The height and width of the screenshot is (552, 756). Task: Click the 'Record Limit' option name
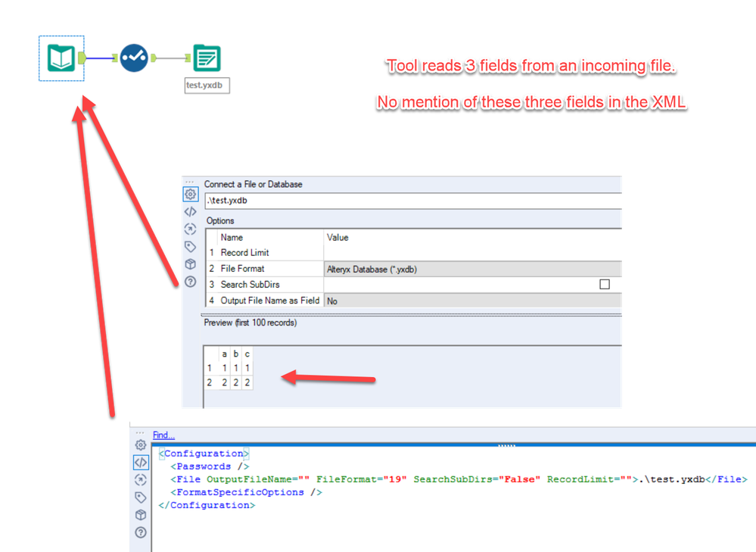(244, 253)
